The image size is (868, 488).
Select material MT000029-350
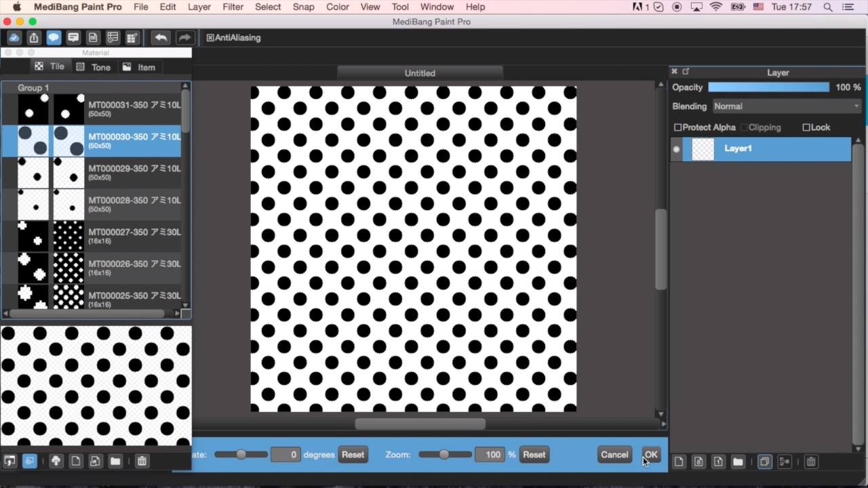pos(92,173)
